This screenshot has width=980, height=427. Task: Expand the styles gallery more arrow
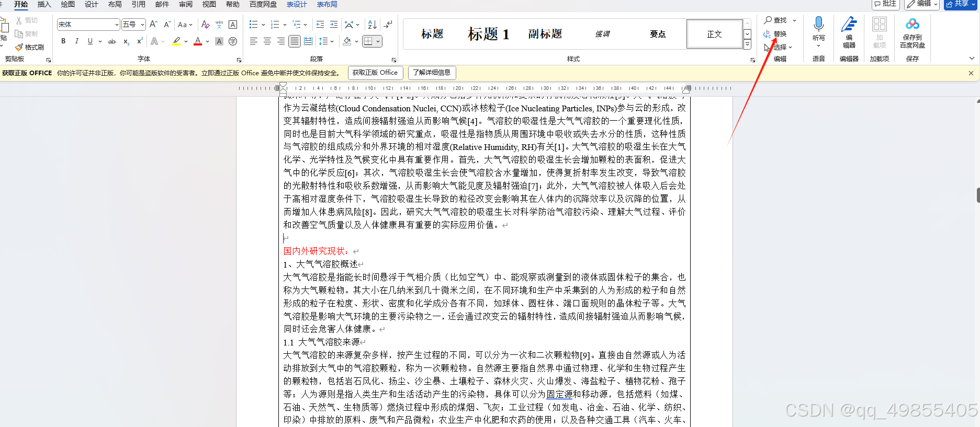click(747, 45)
